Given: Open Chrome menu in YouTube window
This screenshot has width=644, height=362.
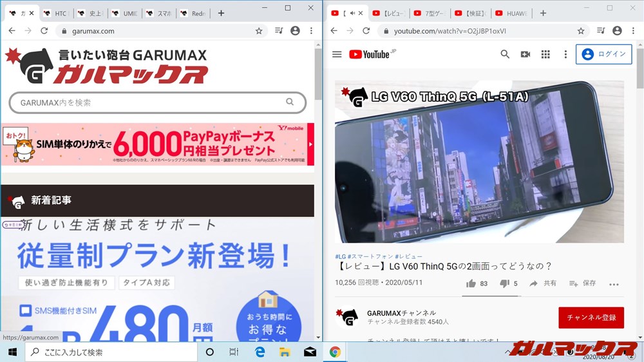Looking at the screenshot, I should 634,31.
